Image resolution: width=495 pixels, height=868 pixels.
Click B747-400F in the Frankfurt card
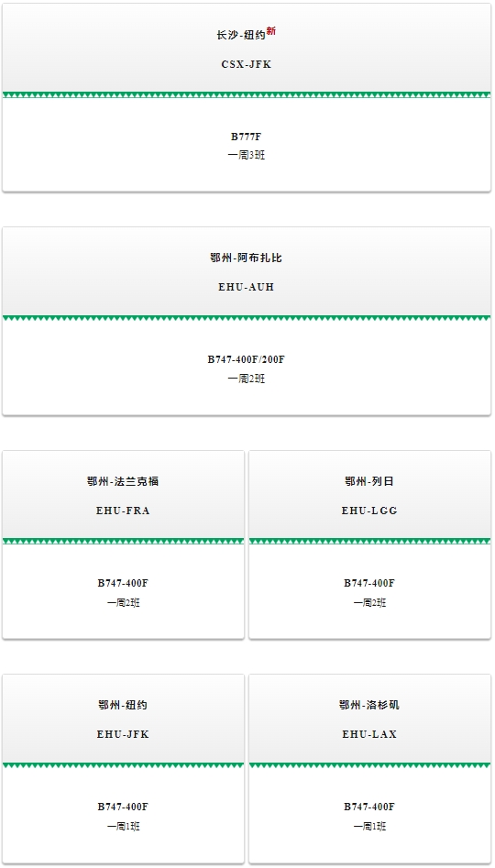123,584
